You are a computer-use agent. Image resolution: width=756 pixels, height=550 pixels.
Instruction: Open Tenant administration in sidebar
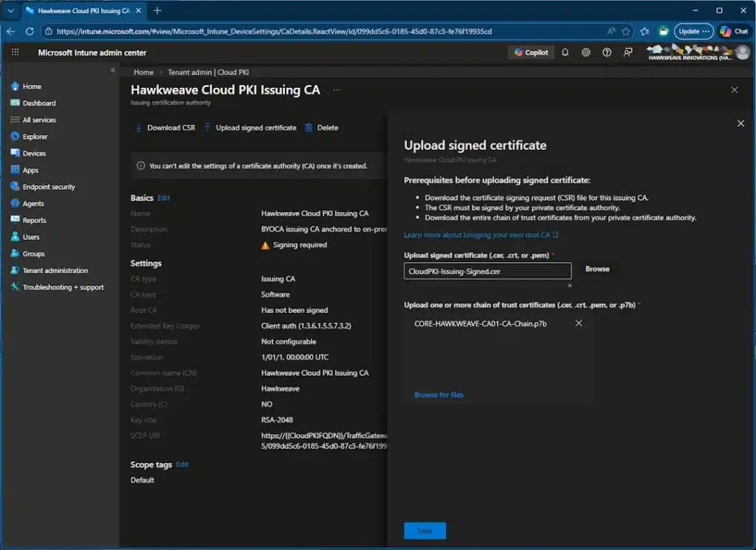click(x=55, y=270)
